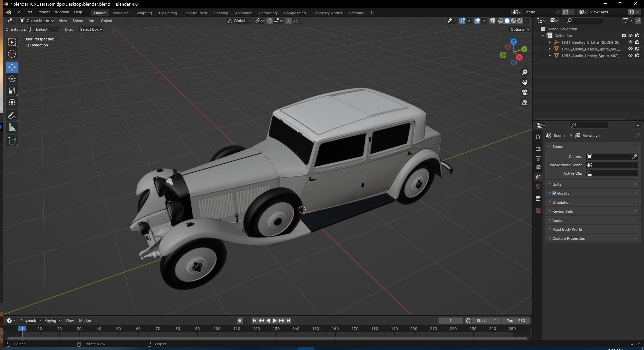Jump to the timeline end frame
This screenshot has width=644, height=350.
click(288, 321)
